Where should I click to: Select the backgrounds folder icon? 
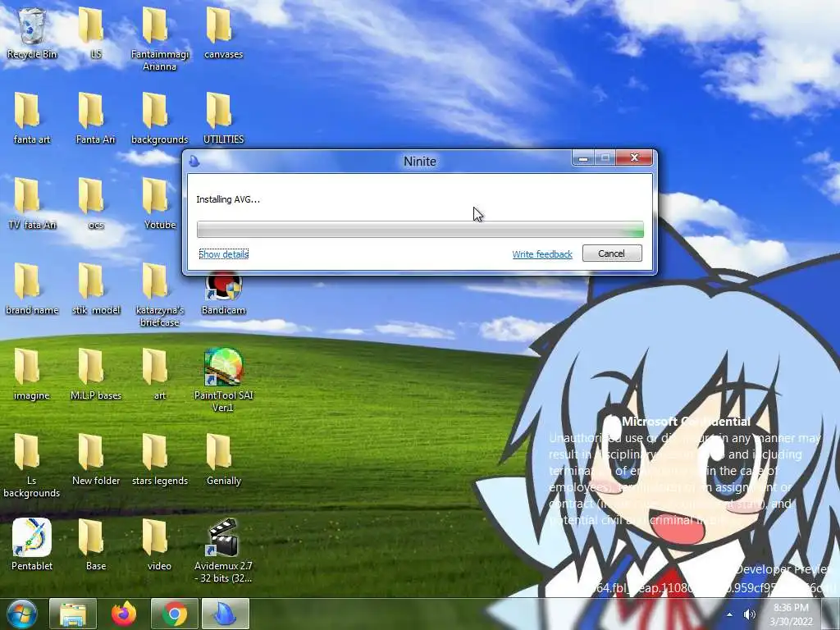tap(160, 118)
